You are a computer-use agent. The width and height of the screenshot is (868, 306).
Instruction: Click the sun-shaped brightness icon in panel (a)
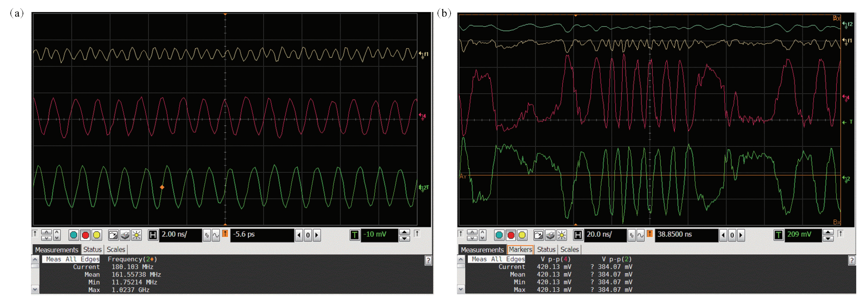(x=137, y=235)
